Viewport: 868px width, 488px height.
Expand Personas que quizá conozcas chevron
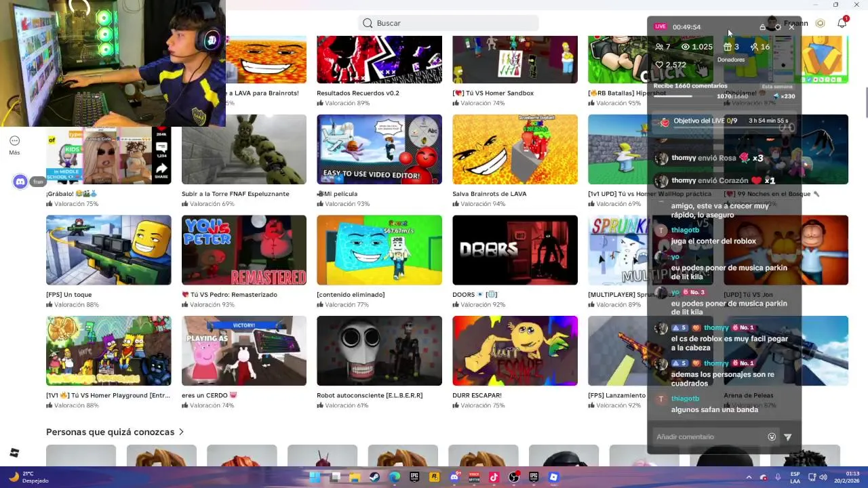tap(181, 432)
